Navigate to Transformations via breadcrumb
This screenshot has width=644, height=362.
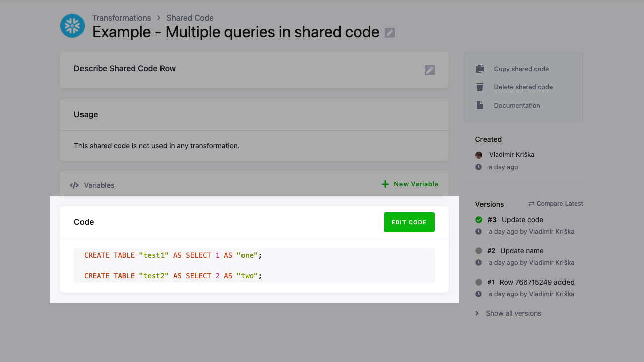122,18
